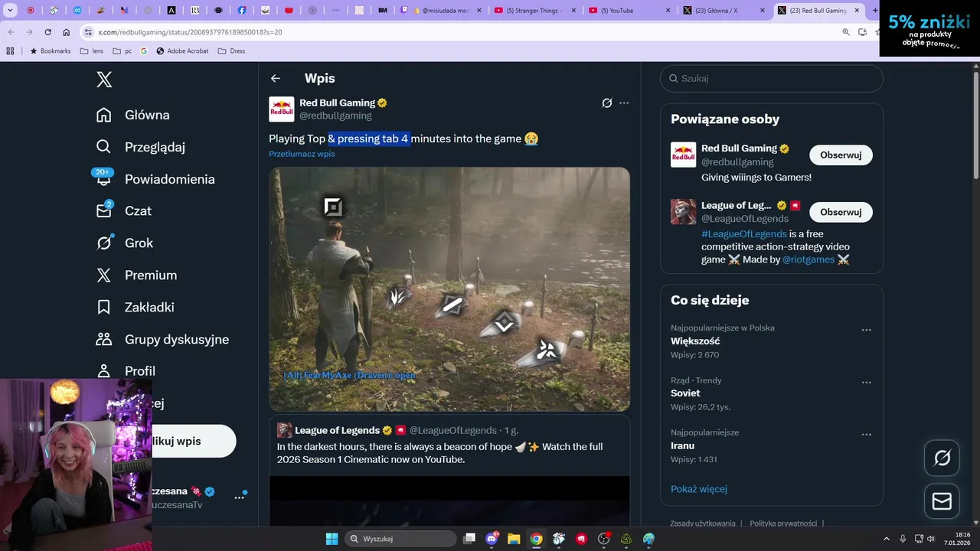Image resolution: width=980 pixels, height=551 pixels.
Task: Click Red Bull Gaming post avatar
Action: (x=281, y=109)
